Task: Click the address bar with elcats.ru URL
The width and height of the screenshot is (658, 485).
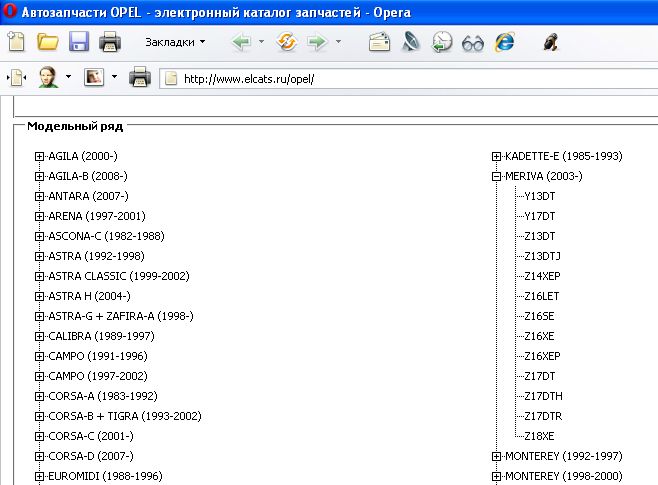Action: point(408,78)
